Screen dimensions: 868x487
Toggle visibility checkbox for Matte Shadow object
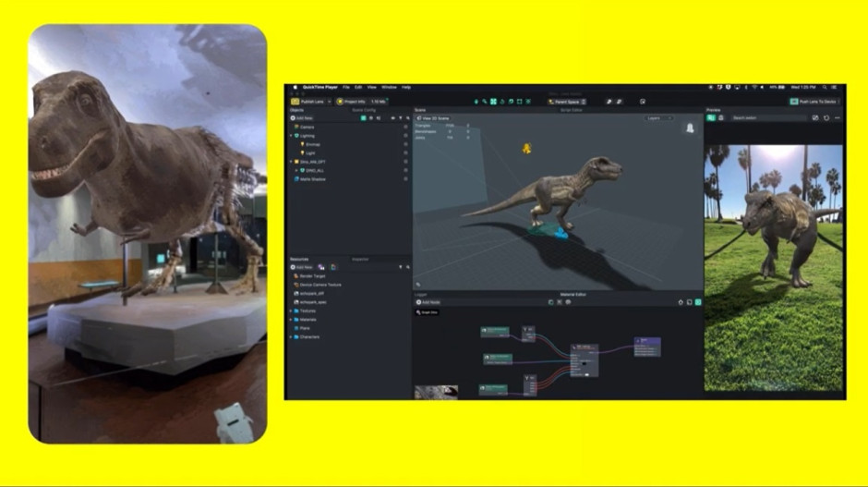pos(405,179)
